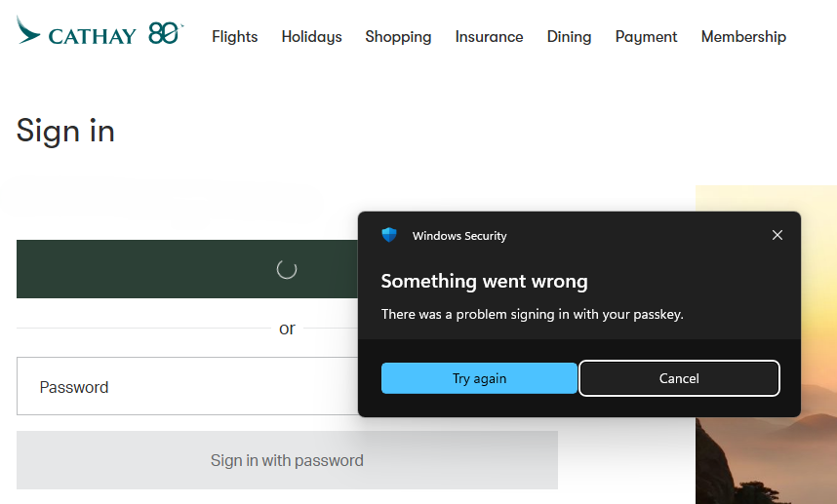
Task: Open the Flights menu
Action: [x=234, y=37]
